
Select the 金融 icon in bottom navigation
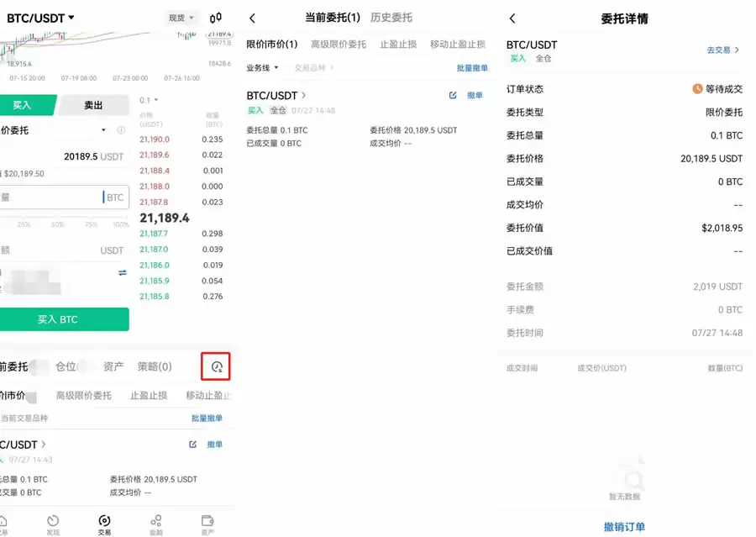click(155, 523)
